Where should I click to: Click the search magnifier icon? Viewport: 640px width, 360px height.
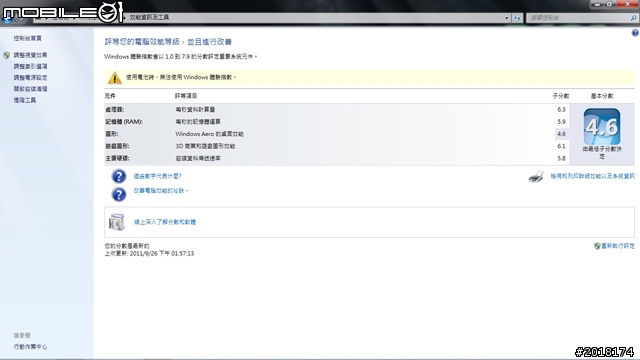tap(633, 18)
